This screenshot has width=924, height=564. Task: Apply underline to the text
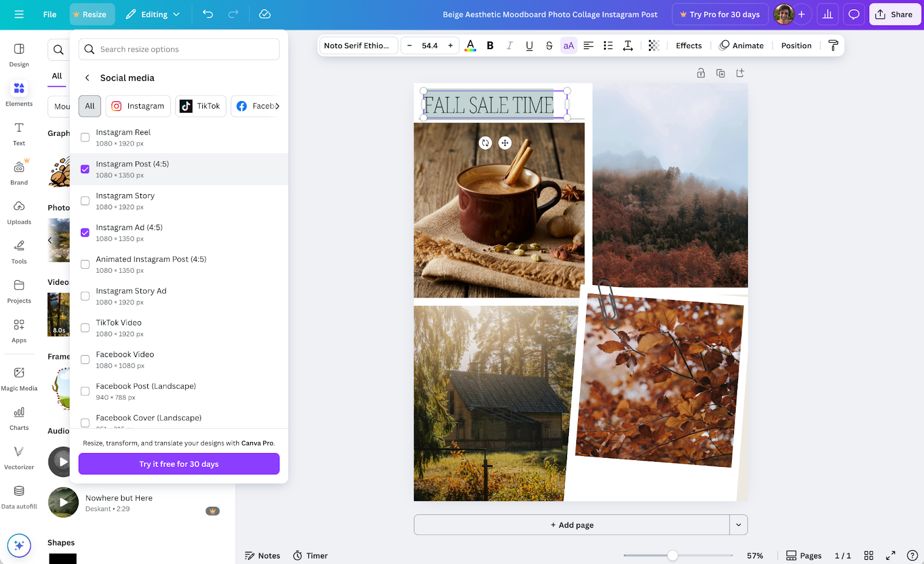coord(529,45)
